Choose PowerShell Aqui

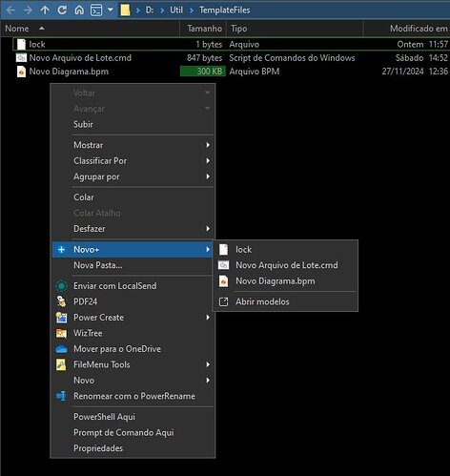133,417
